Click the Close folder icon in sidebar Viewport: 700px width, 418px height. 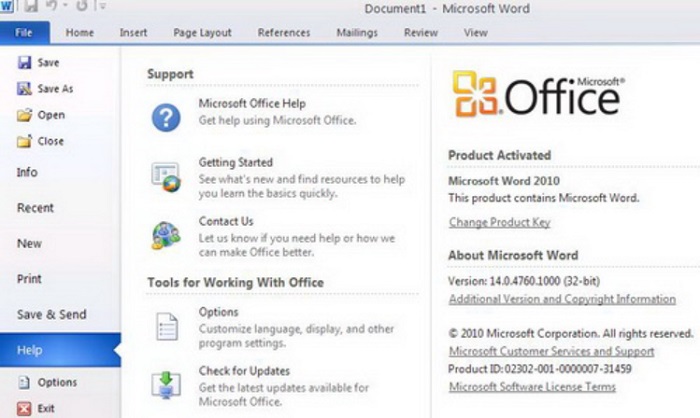click(24, 141)
